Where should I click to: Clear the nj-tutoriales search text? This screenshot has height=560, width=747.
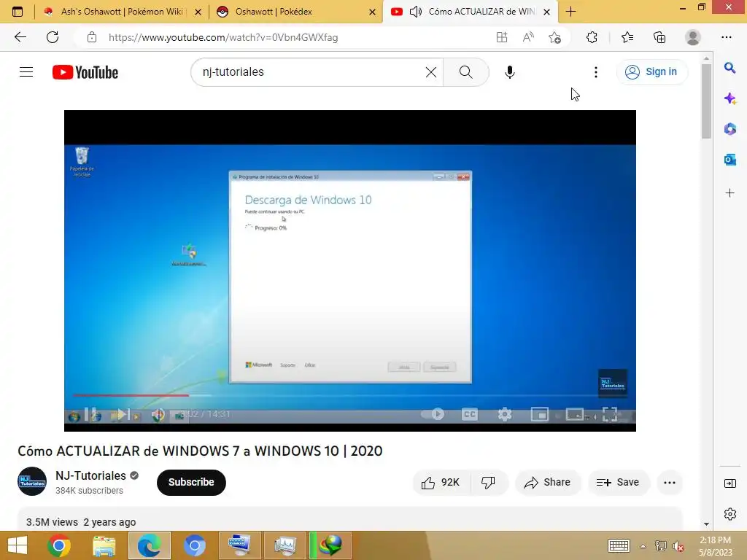pyautogui.click(x=430, y=72)
